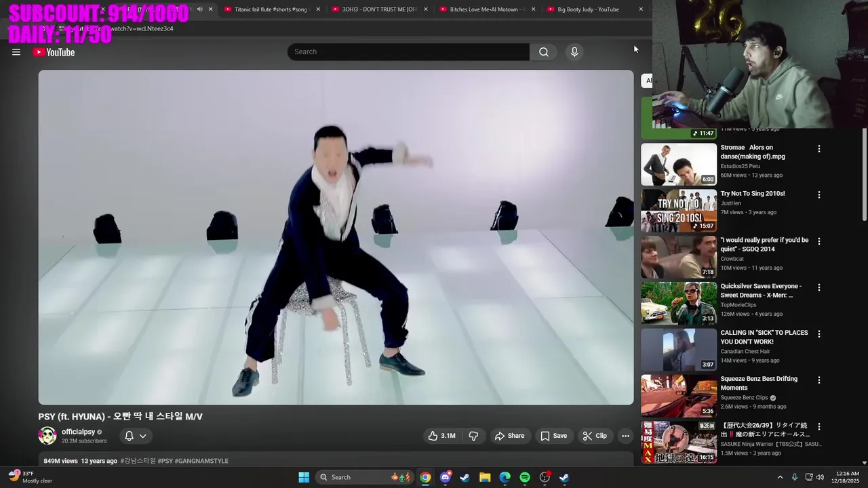Mute the active tab via speaker icon
Screen dimensions: 868x488
[199, 9]
